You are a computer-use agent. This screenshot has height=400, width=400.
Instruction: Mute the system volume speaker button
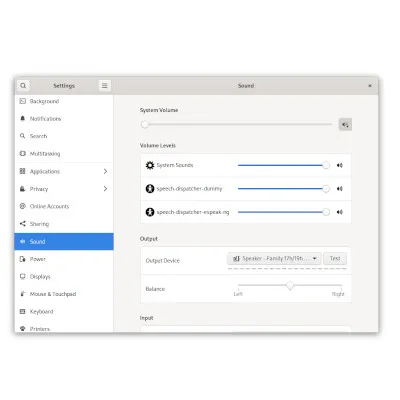pos(345,125)
